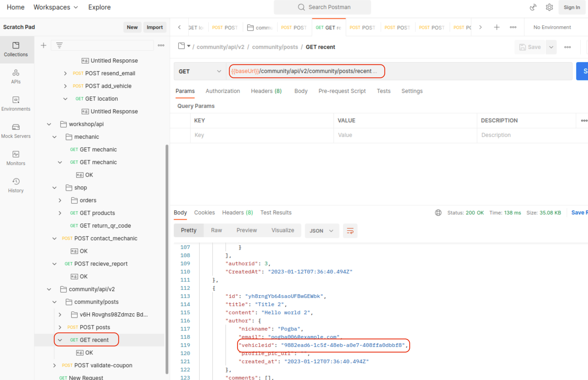Switch to the Raw response view
The image size is (588, 380).
click(x=216, y=230)
